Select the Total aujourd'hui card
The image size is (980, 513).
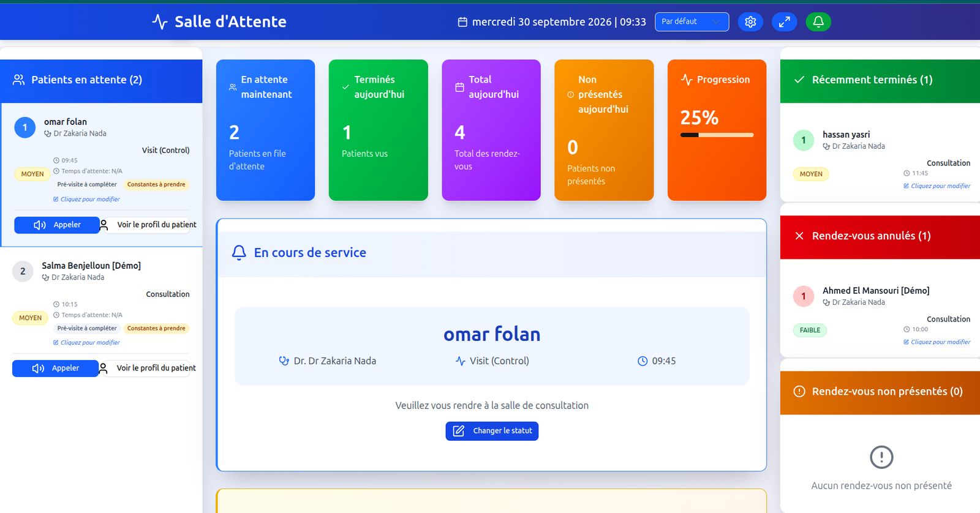(491, 130)
